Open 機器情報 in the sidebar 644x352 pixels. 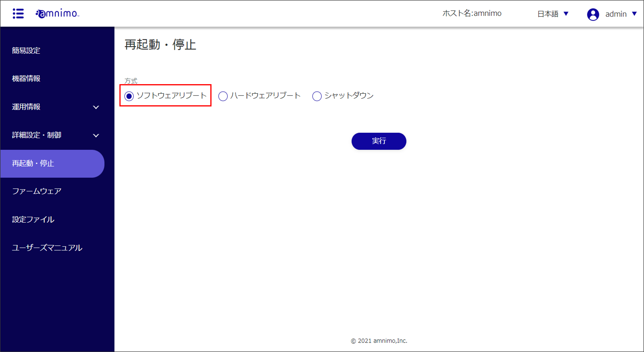click(x=26, y=79)
